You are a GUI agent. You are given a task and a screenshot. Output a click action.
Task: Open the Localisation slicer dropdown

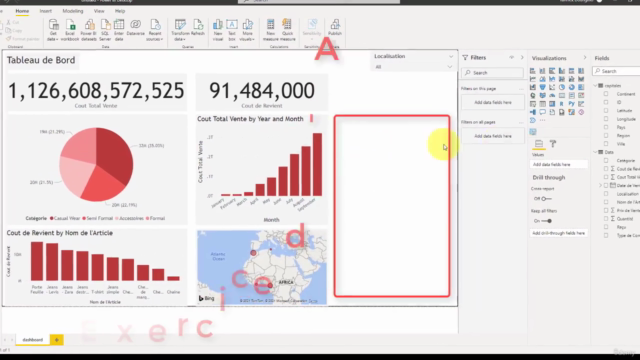[450, 67]
